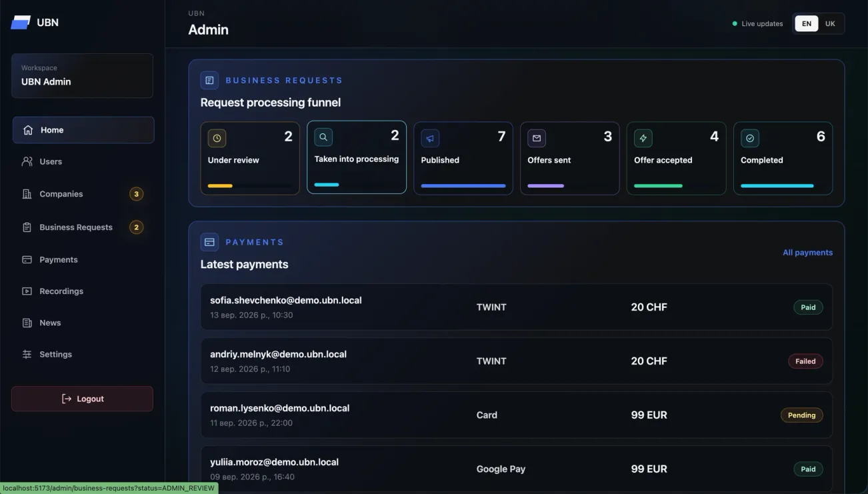Screen dimensions: 868x494
Task: Open the Under review funnel card
Action: pos(250,158)
